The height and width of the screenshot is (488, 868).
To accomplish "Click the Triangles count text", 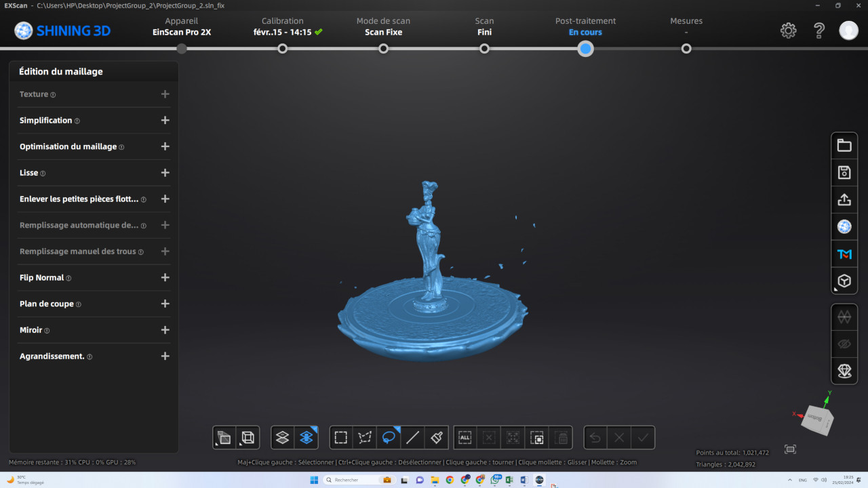I will tap(726, 464).
